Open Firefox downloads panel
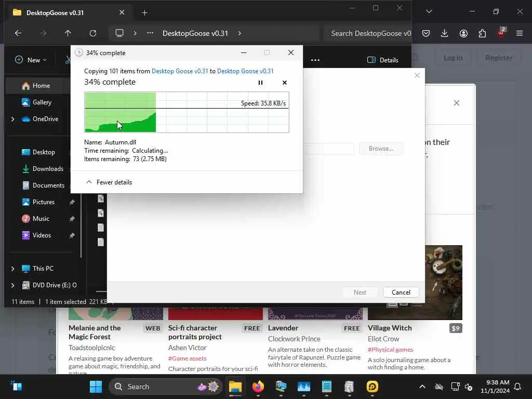 pyautogui.click(x=445, y=33)
